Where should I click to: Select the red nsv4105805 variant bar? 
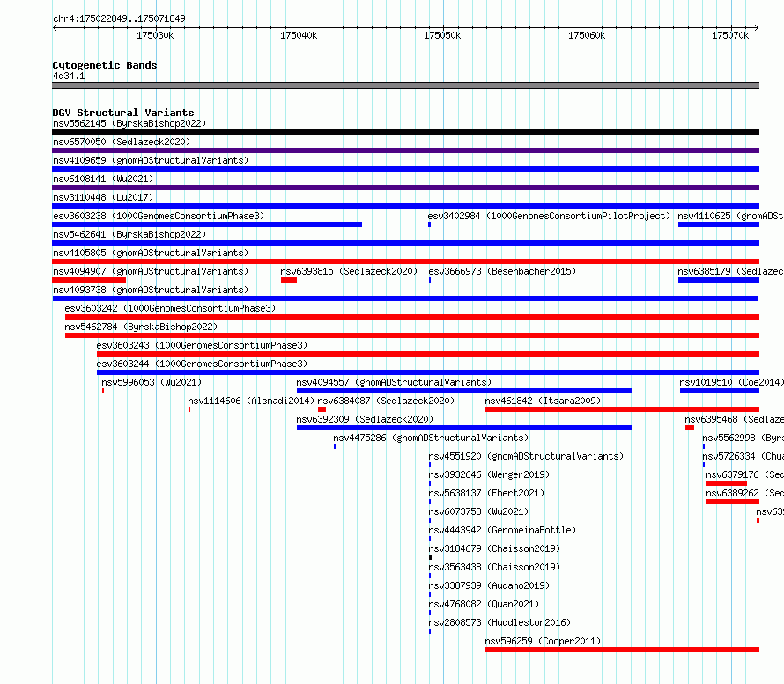(x=405, y=261)
